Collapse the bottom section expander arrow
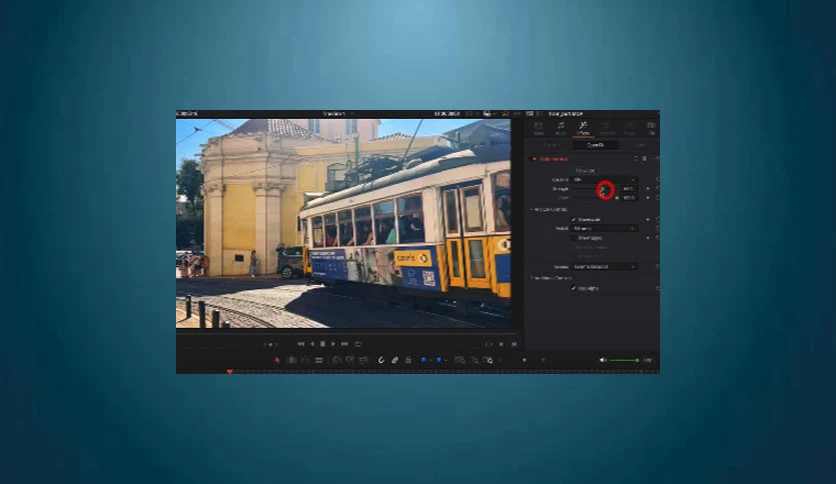This screenshot has width=836, height=484. click(x=532, y=278)
